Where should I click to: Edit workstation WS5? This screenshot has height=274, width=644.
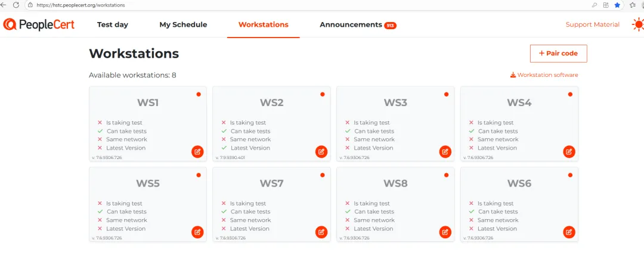click(197, 232)
